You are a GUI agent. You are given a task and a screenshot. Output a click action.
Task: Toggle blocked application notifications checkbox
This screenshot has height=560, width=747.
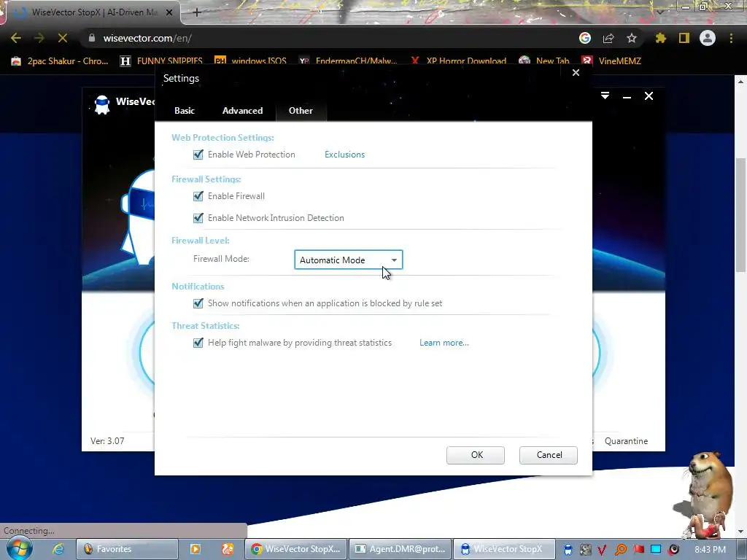[x=198, y=303]
